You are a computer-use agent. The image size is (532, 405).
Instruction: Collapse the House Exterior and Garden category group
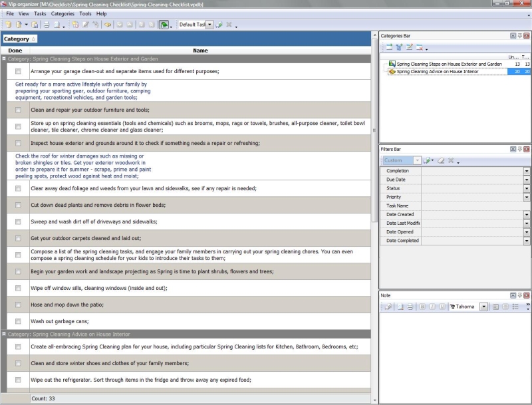[x=4, y=59]
